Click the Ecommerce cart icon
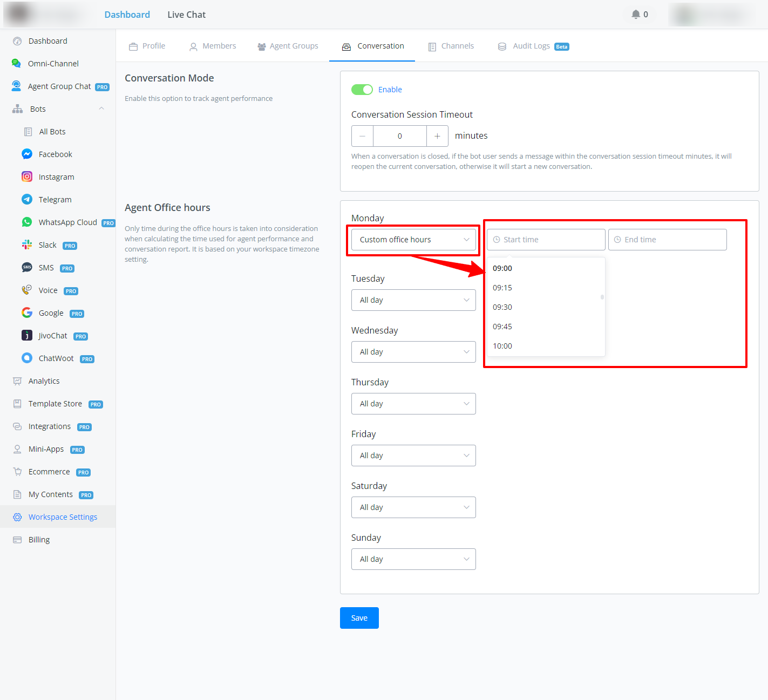768x700 pixels. click(x=17, y=472)
